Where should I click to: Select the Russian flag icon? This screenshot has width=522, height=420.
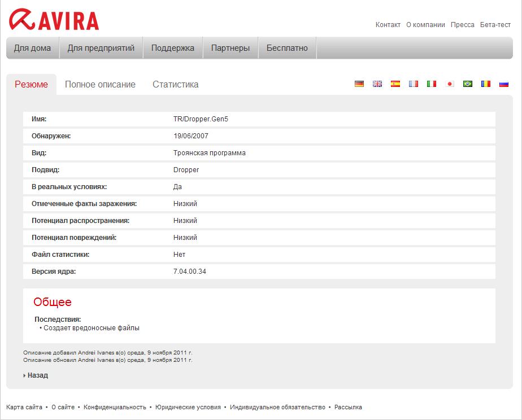pos(504,84)
